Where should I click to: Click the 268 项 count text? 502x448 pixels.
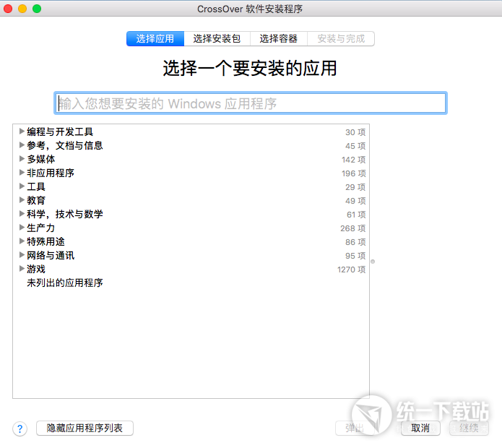click(x=352, y=228)
